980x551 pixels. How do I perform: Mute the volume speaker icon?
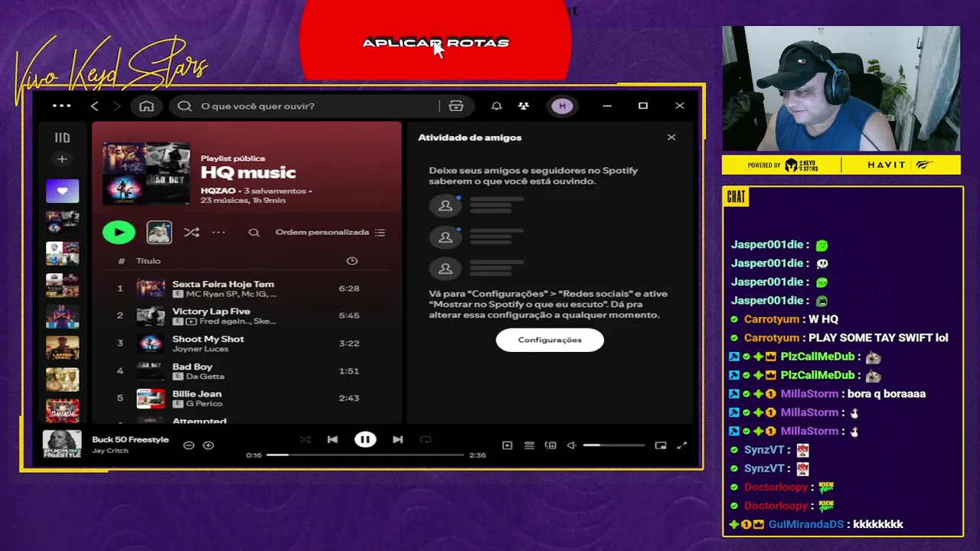click(x=571, y=445)
